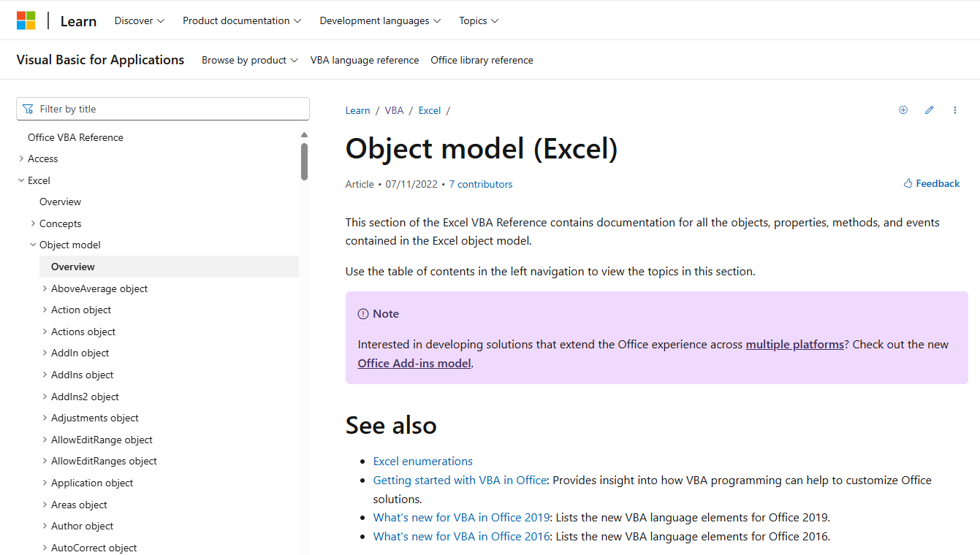Open VBA language reference tab

(365, 60)
